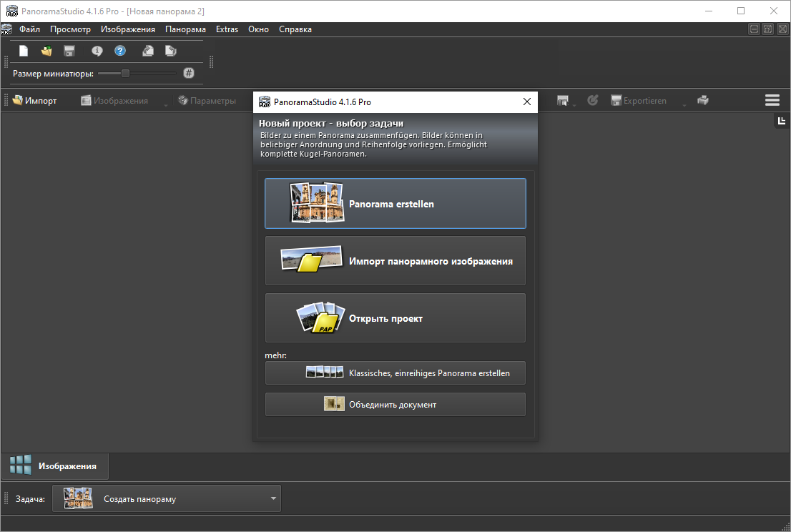This screenshot has height=532, width=791.
Task: Click the blue question mark help icon
Action: click(120, 51)
